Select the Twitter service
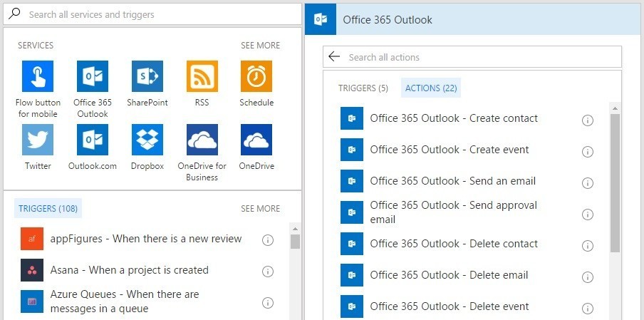 click(37, 140)
